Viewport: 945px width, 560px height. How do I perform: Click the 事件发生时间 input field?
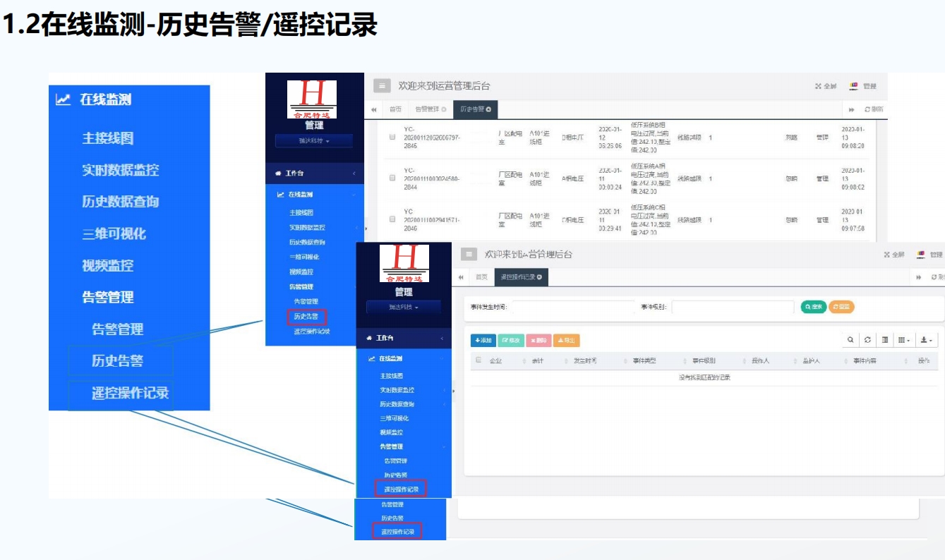573,308
